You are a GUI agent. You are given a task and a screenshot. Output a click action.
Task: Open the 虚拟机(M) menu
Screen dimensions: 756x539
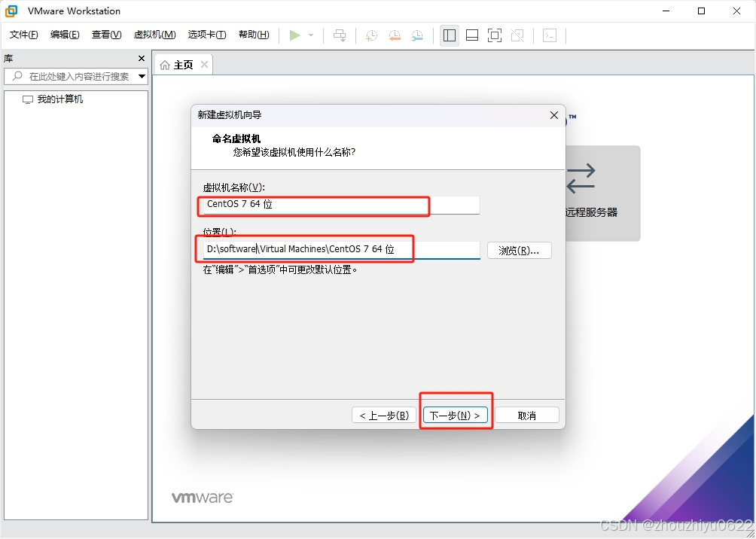tap(155, 35)
